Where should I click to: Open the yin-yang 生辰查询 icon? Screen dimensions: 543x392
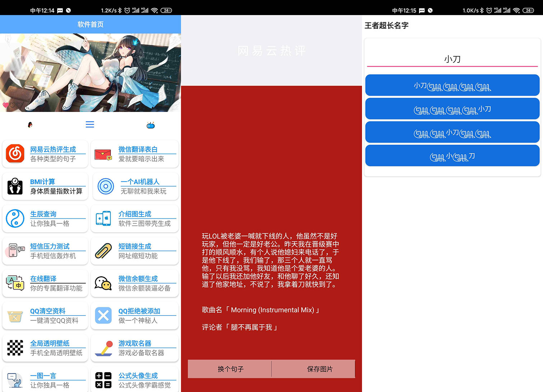tap(15, 219)
